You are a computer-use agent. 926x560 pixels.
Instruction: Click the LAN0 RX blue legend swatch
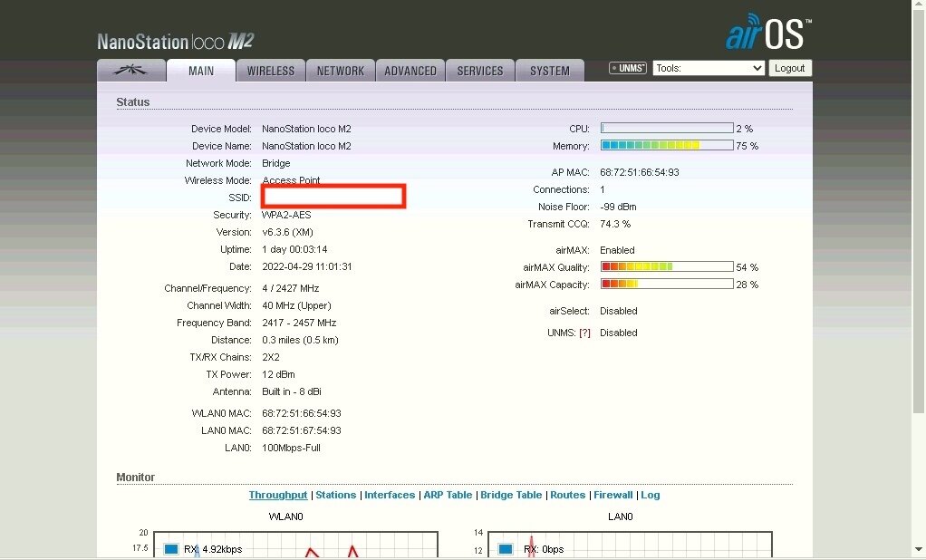click(x=506, y=549)
